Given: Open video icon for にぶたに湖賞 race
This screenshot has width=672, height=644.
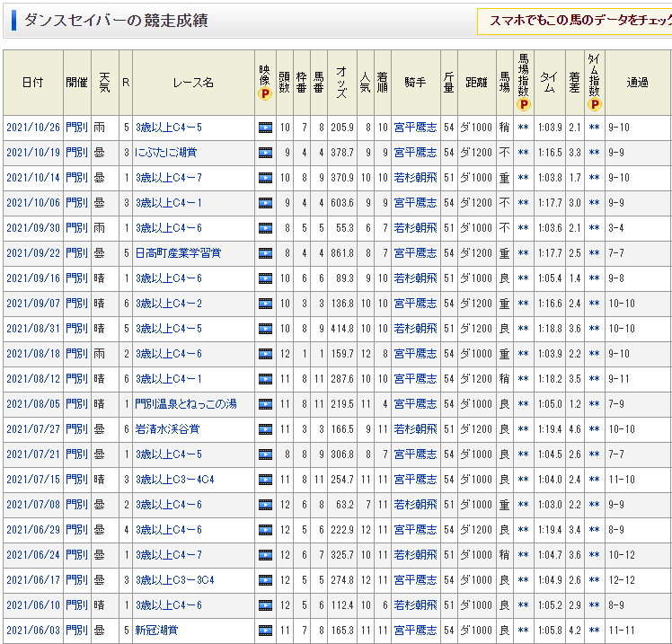Looking at the screenshot, I should pos(265,153).
